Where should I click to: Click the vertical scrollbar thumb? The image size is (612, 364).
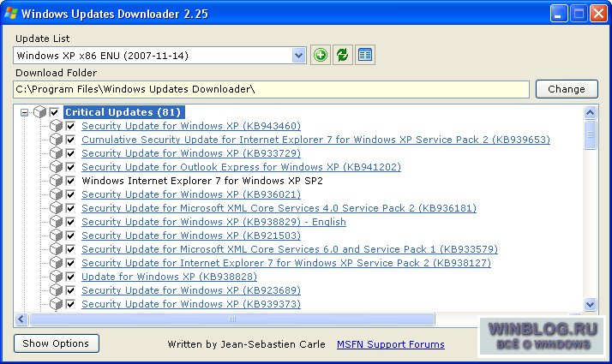(590, 134)
